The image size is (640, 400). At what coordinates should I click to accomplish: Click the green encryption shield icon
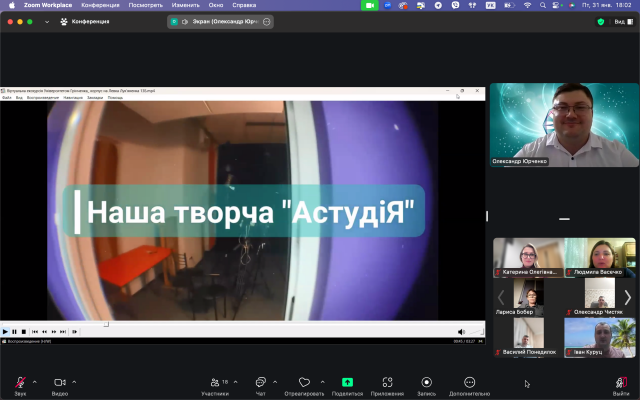(x=601, y=21)
